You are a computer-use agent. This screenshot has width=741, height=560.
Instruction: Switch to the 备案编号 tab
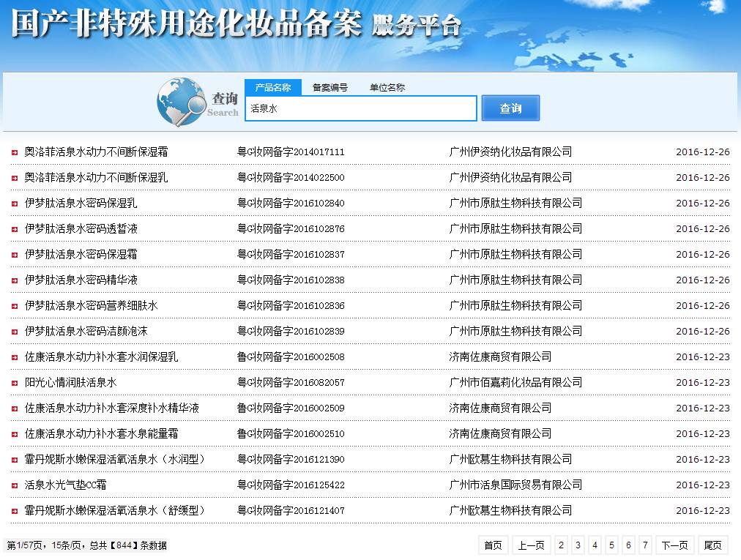pyautogui.click(x=329, y=87)
